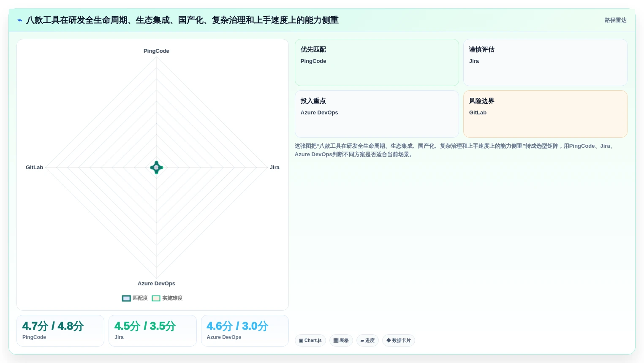The width and height of the screenshot is (644, 363).
Task: Click the Azure DevOps axis label on radar
Action: pos(156,284)
